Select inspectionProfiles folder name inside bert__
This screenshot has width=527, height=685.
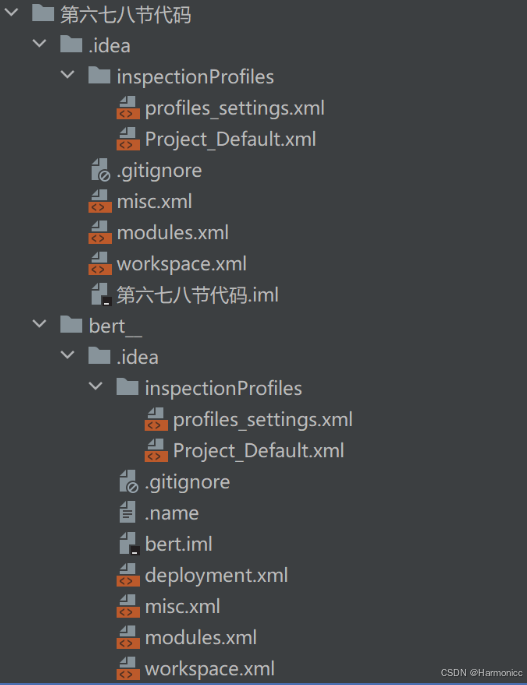click(x=223, y=389)
